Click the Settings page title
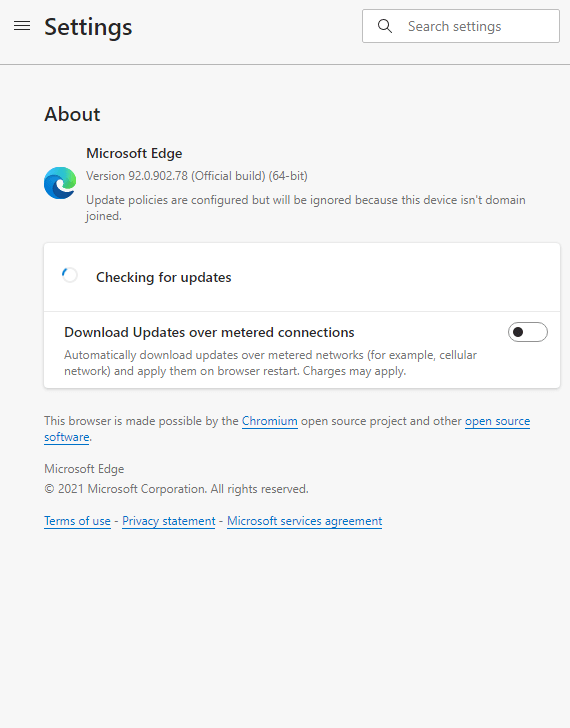This screenshot has height=728, width=570. 88,27
